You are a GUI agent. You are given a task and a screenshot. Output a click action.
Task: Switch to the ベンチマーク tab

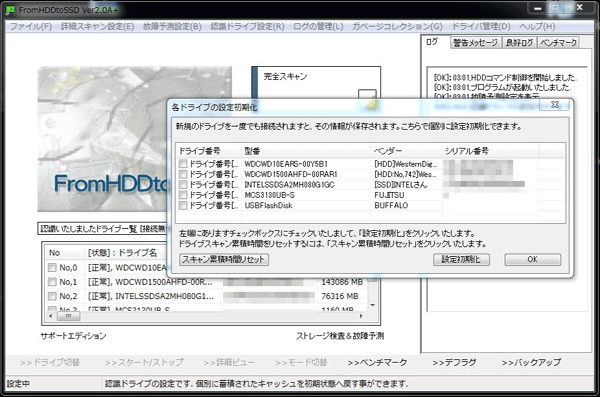click(558, 42)
